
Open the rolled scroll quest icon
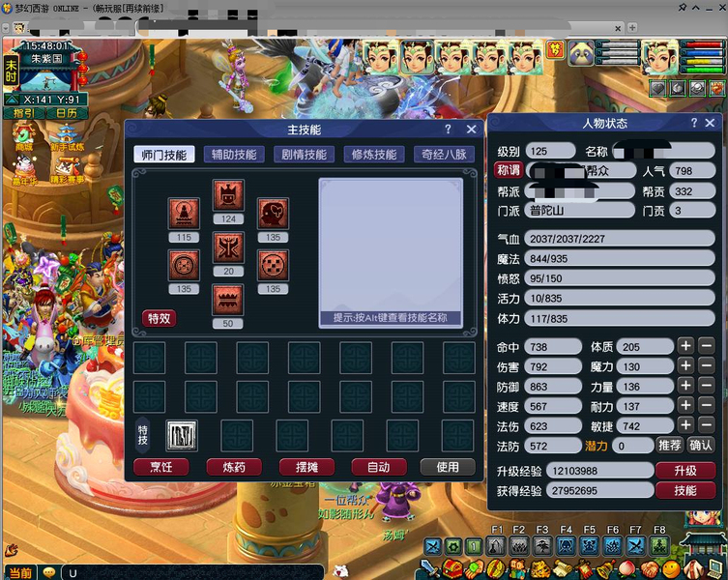coord(563,568)
